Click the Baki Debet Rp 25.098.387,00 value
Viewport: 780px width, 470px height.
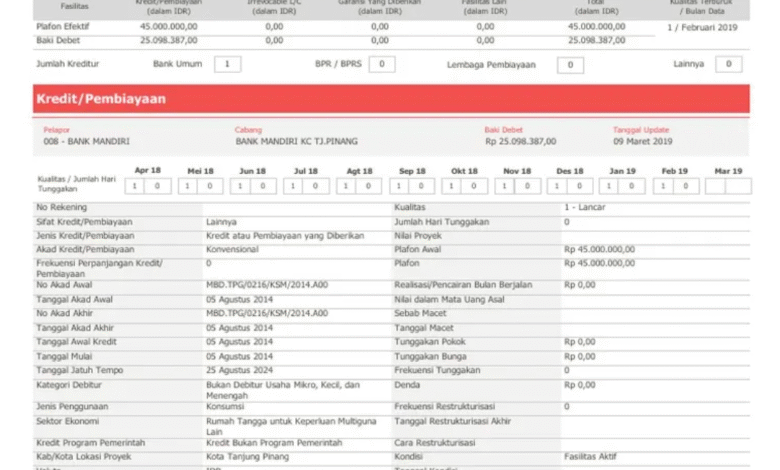click(x=520, y=142)
